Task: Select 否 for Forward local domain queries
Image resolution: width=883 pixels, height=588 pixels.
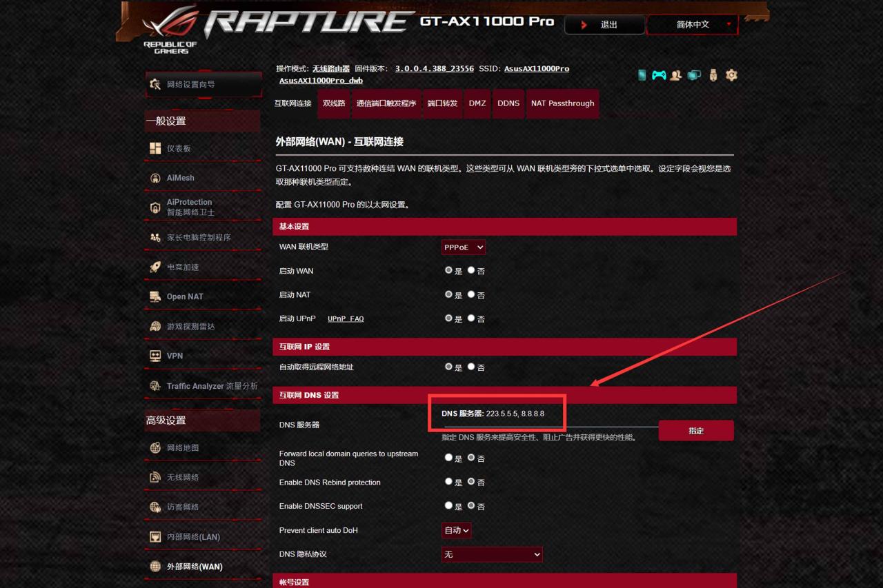Action: 471,458
